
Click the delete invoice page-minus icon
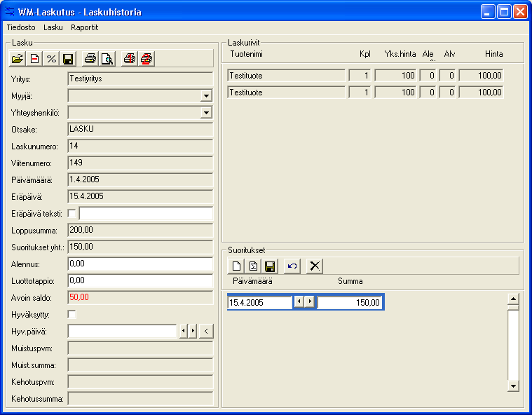[34, 59]
